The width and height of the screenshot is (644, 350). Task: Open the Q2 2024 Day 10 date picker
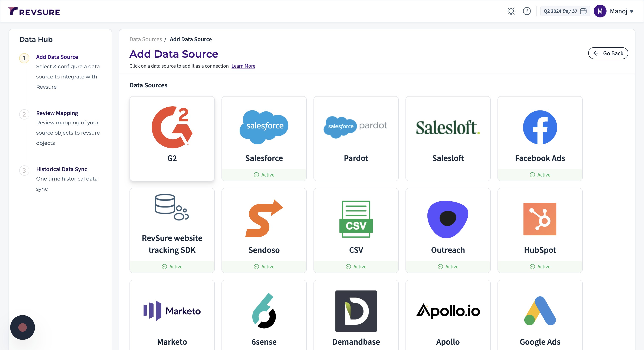(x=560, y=11)
